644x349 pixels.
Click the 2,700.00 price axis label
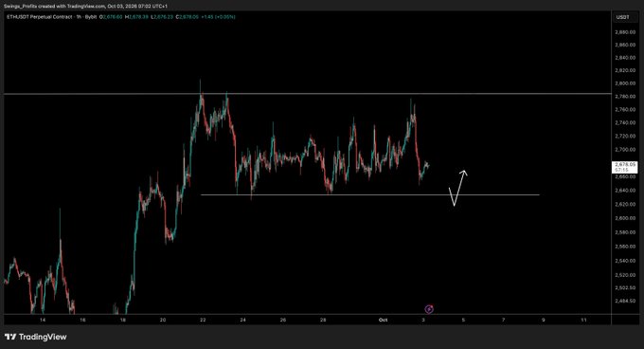(x=625, y=150)
